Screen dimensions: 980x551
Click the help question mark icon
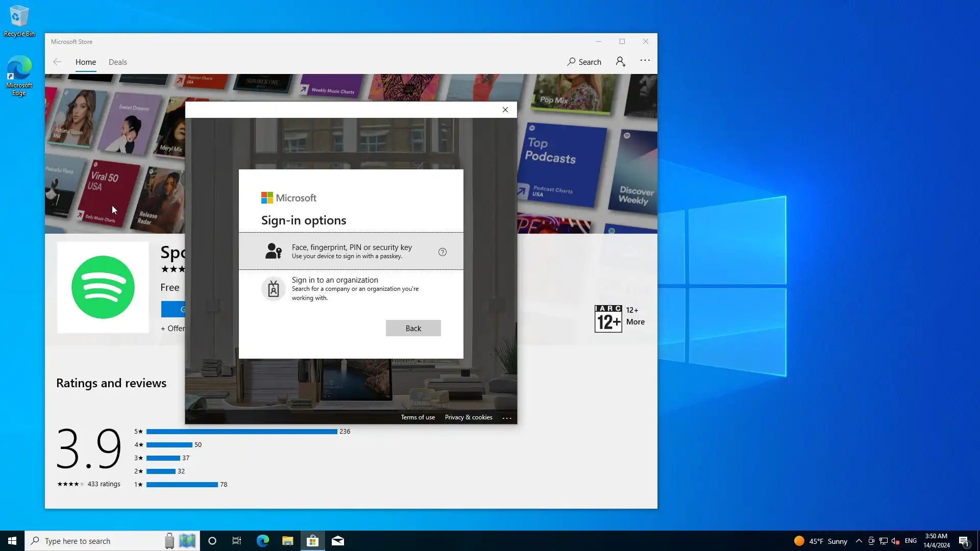(443, 252)
